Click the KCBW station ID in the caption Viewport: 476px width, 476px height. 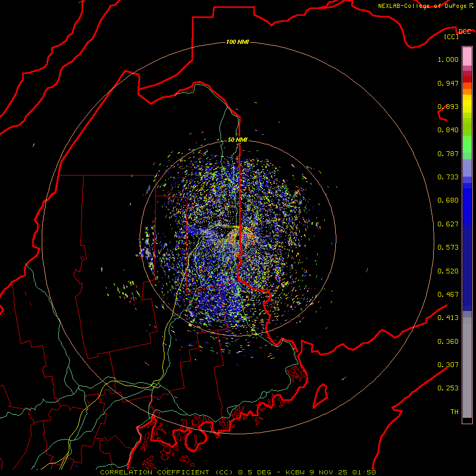[296, 472]
